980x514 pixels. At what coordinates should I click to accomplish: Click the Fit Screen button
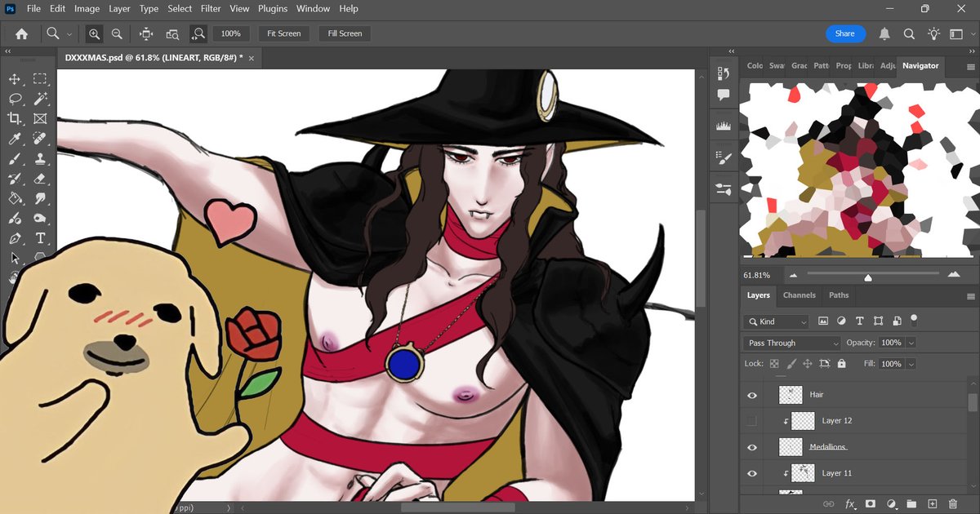click(x=283, y=33)
